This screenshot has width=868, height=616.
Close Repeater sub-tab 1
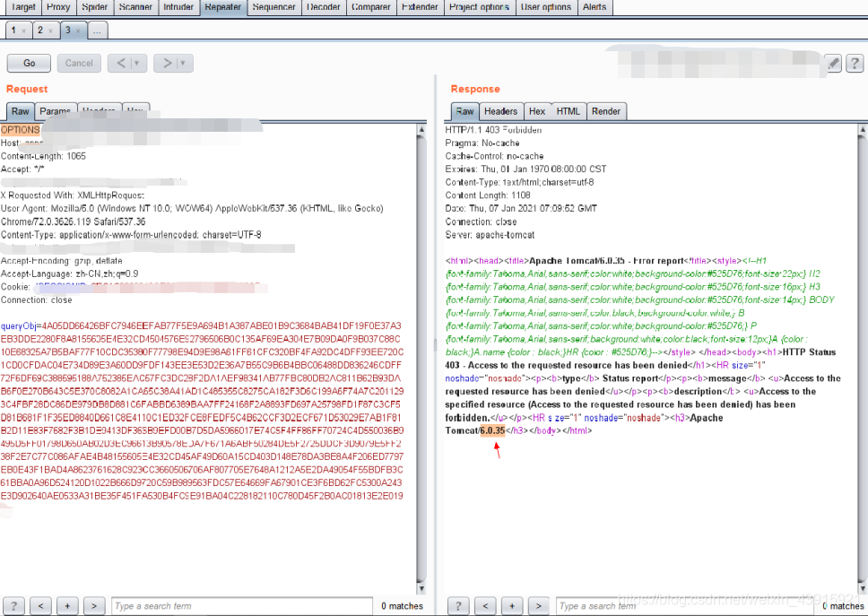tap(23, 30)
